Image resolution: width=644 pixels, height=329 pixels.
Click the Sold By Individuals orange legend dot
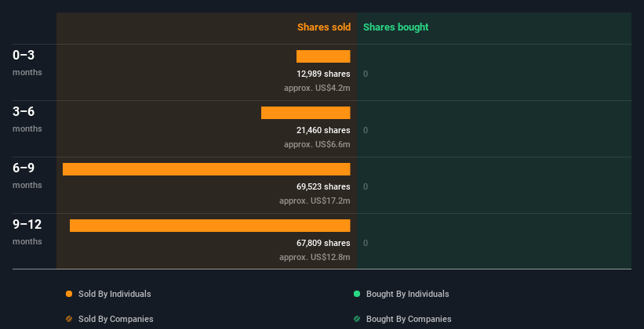pos(69,294)
